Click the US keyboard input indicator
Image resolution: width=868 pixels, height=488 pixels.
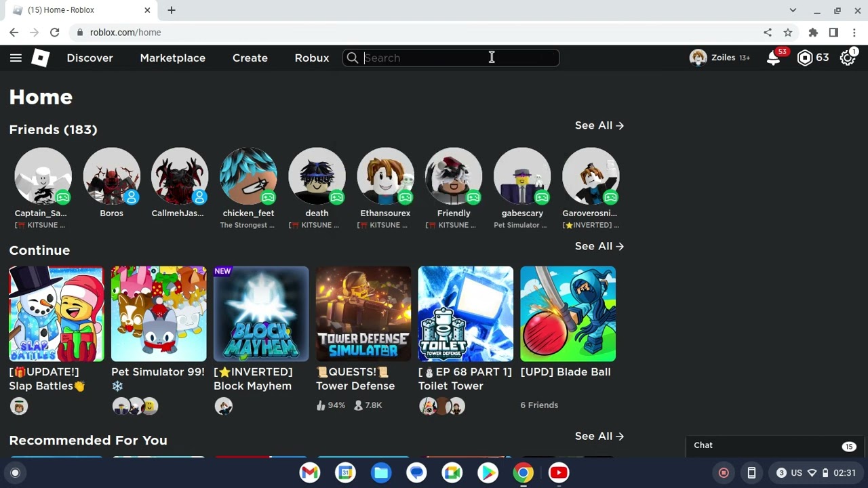(796, 473)
